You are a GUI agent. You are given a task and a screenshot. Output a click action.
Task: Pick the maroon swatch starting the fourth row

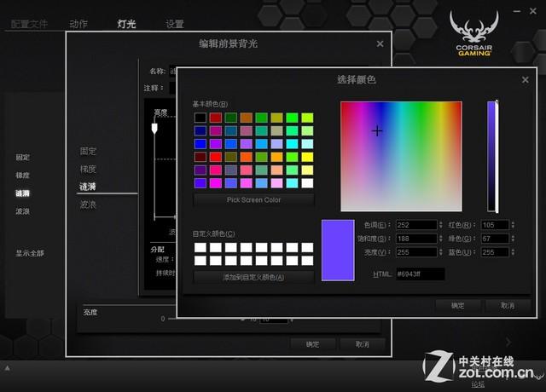[x=200, y=157]
